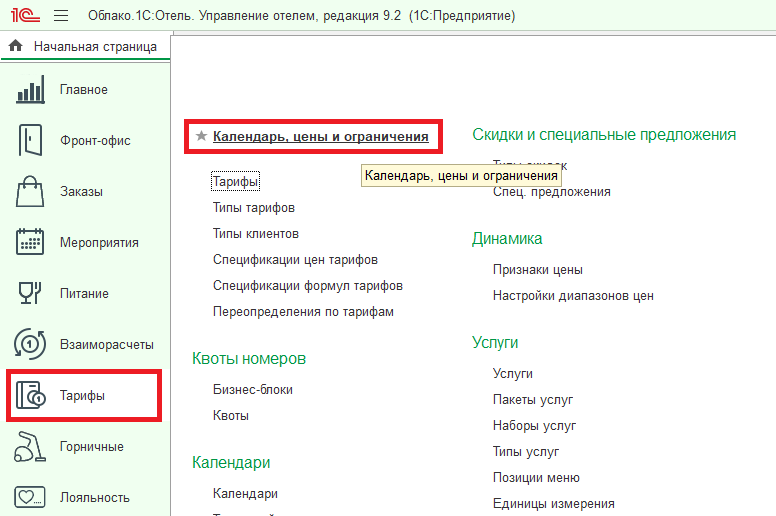Open Типы клиентов

pos(256,234)
